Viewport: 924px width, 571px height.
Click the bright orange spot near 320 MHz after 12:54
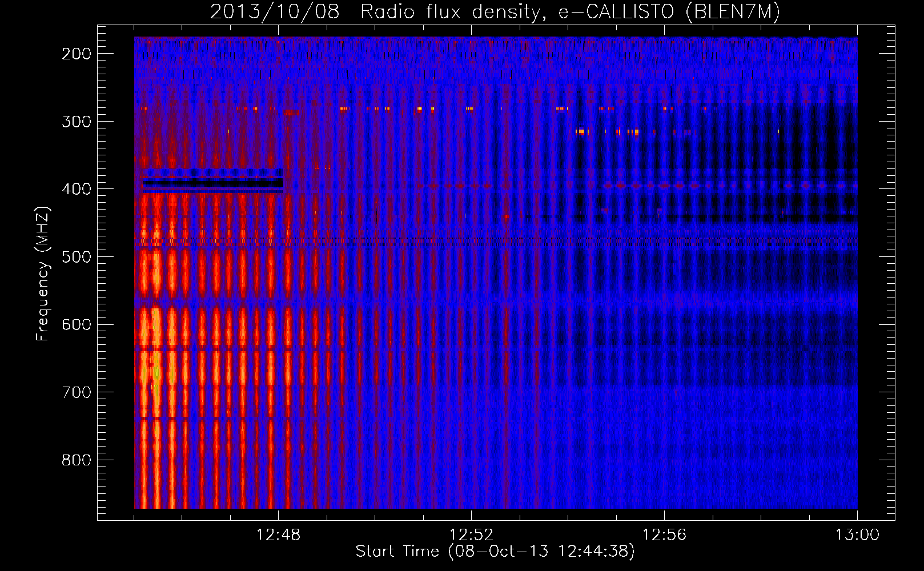click(x=581, y=132)
